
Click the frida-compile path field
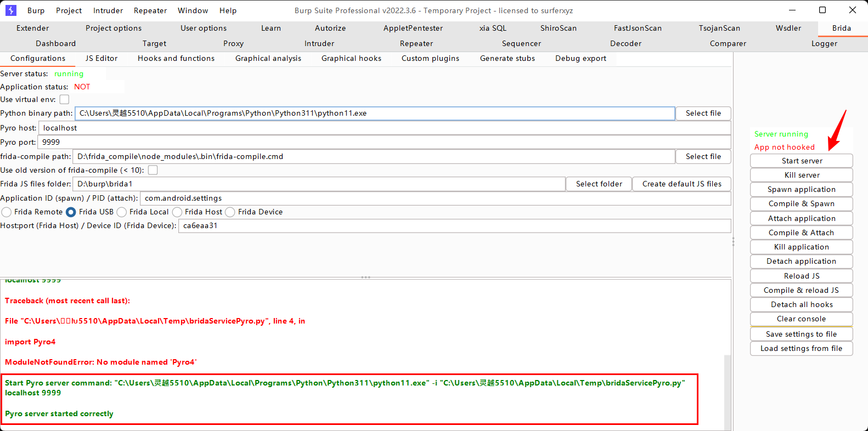pos(374,156)
